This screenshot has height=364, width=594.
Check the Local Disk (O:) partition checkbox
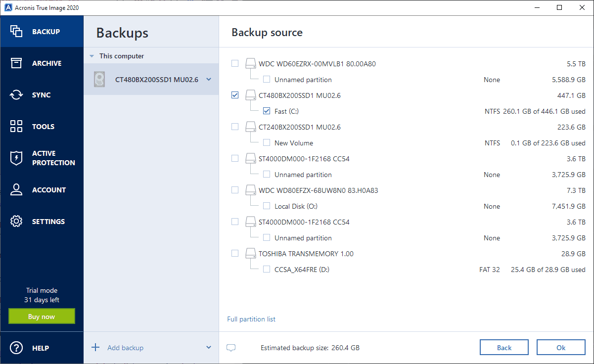(267, 206)
